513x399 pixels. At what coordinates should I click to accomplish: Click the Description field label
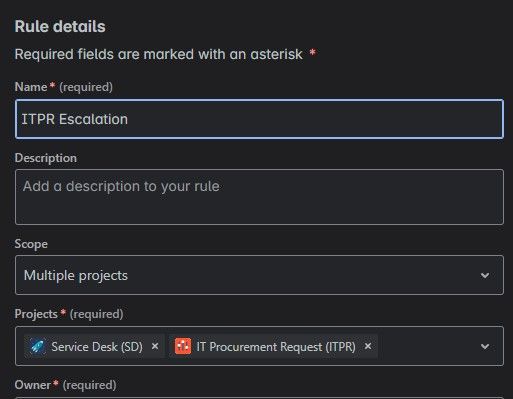coord(46,158)
